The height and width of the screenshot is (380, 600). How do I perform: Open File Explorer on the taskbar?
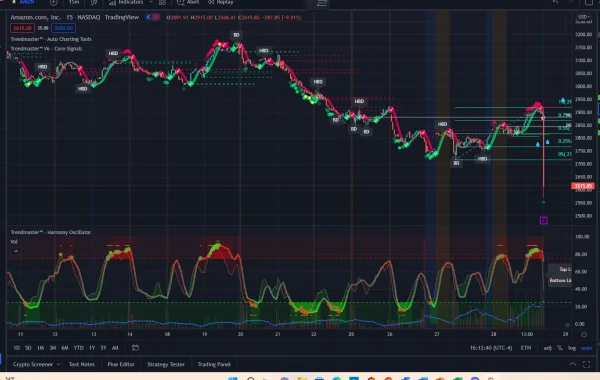click(302, 378)
